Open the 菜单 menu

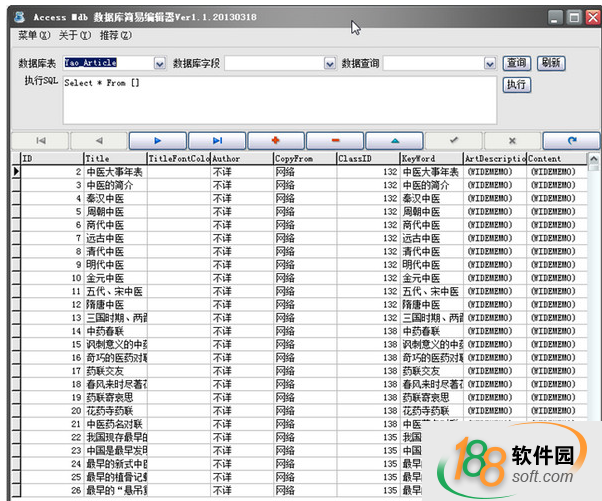[34, 36]
